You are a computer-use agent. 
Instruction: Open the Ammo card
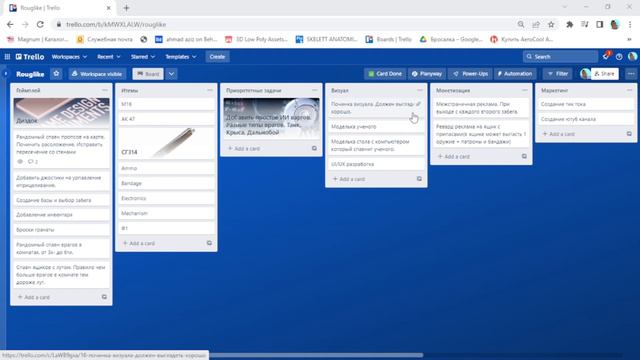point(167,168)
